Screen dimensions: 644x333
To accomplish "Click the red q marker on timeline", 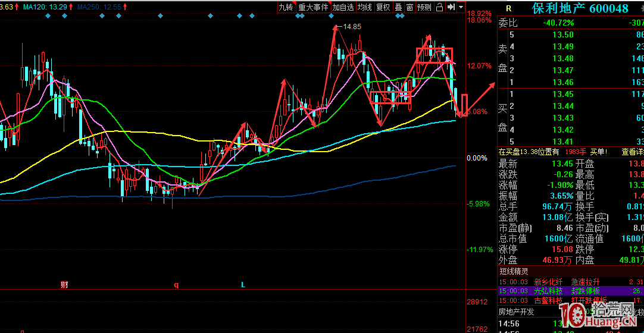I will pyautogui.click(x=176, y=285).
